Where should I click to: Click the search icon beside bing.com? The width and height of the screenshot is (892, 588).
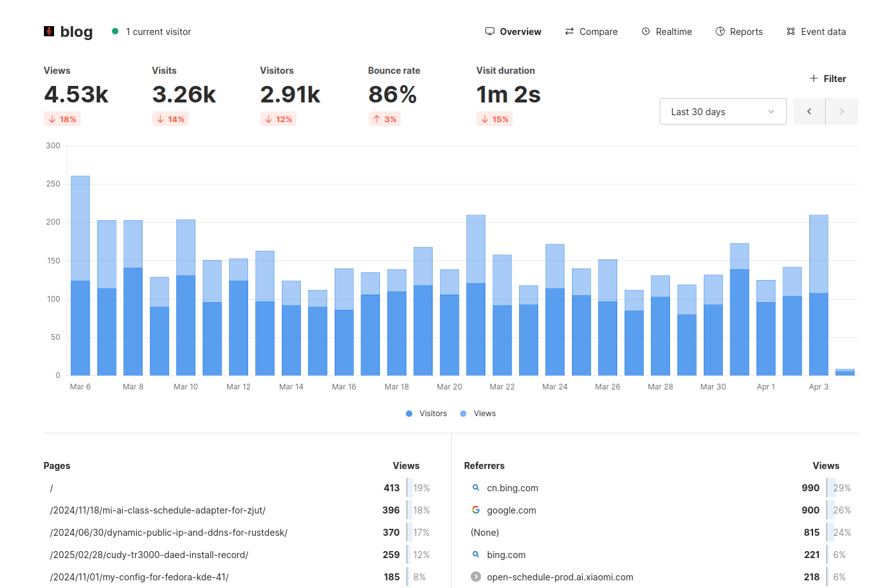coord(475,554)
